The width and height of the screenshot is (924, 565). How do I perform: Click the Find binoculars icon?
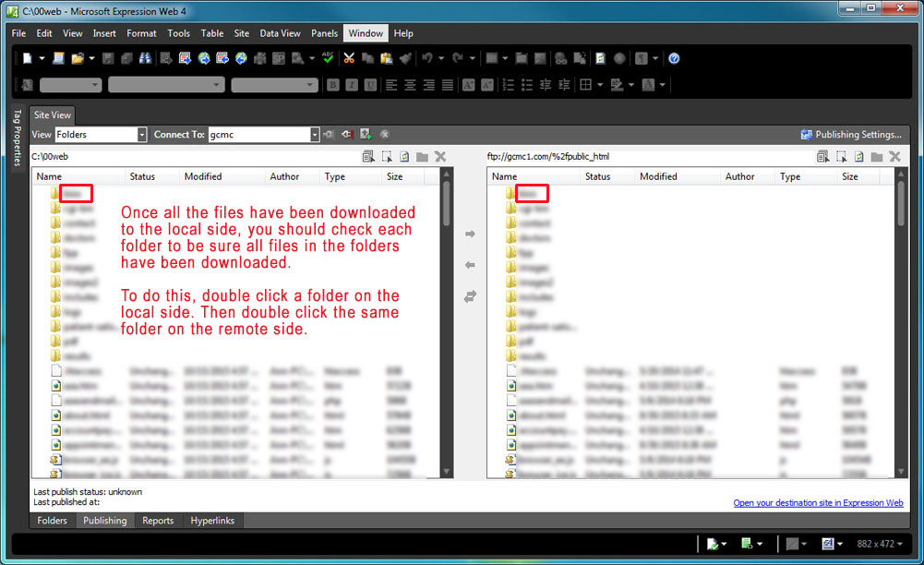click(145, 58)
